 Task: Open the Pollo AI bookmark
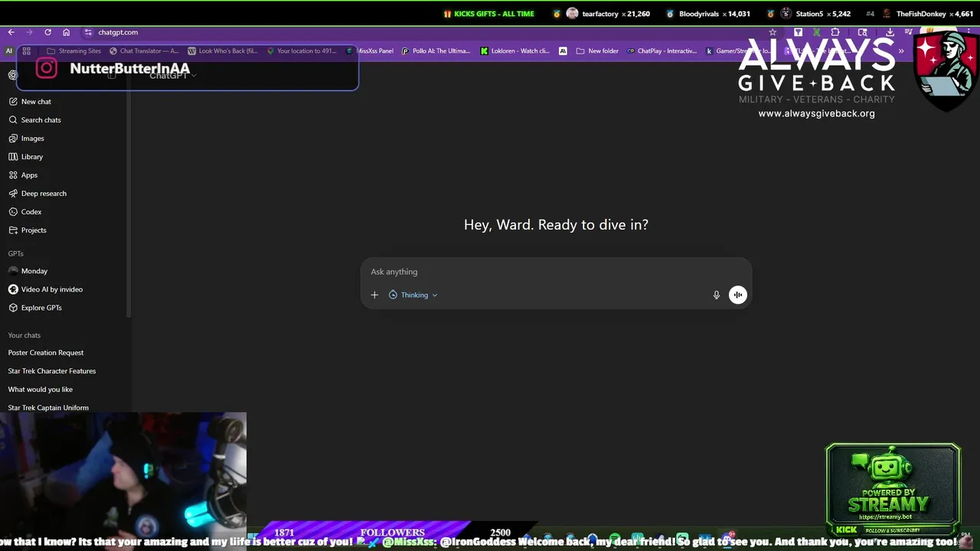pyautogui.click(x=436, y=51)
